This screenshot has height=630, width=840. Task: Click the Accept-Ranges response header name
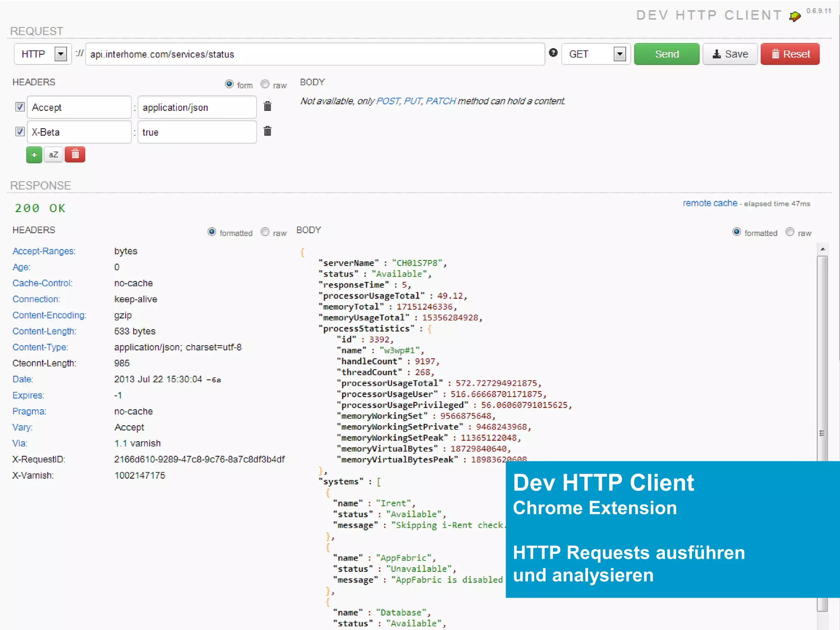(x=44, y=251)
